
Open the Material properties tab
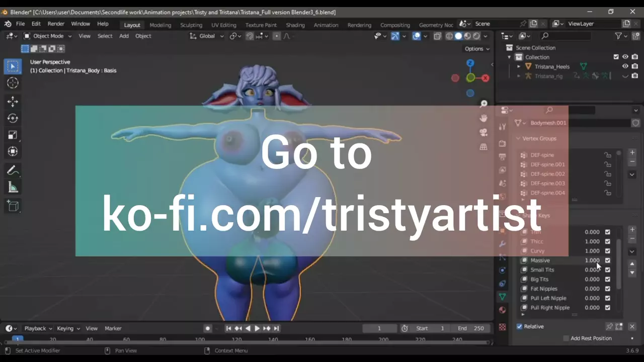point(502,310)
